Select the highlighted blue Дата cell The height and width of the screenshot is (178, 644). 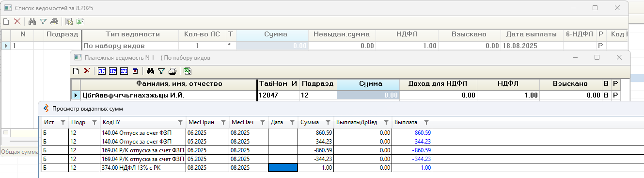point(283,167)
